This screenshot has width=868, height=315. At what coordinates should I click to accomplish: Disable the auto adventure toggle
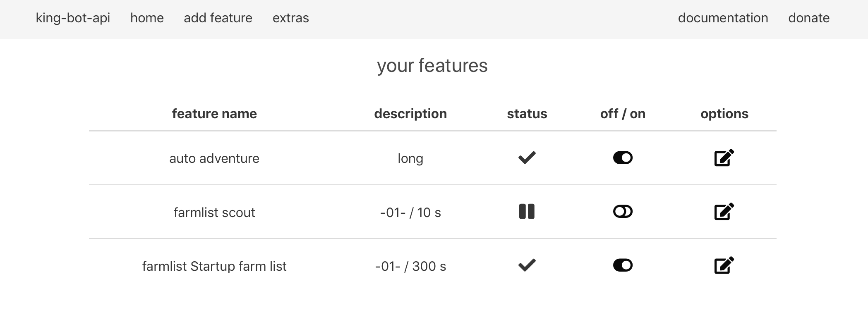pos(623,158)
